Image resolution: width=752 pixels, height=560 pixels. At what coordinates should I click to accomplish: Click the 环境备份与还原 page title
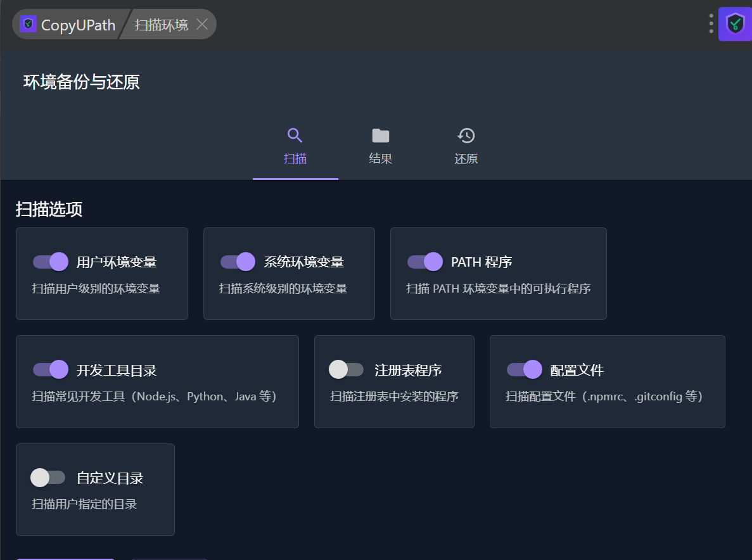tap(82, 82)
